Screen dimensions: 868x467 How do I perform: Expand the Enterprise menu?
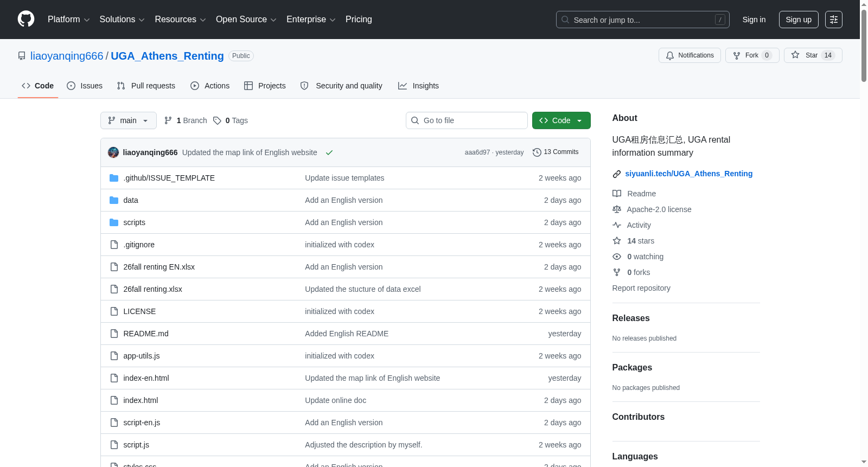click(x=311, y=20)
